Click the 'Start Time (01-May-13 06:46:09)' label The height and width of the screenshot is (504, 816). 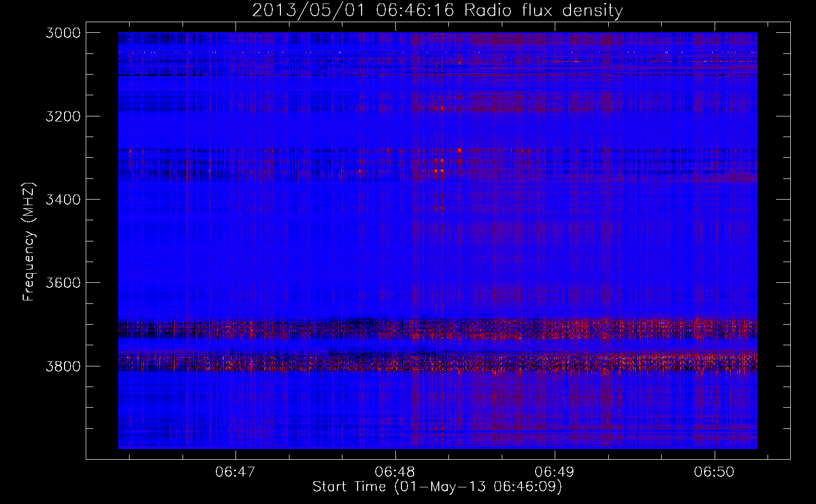437,487
